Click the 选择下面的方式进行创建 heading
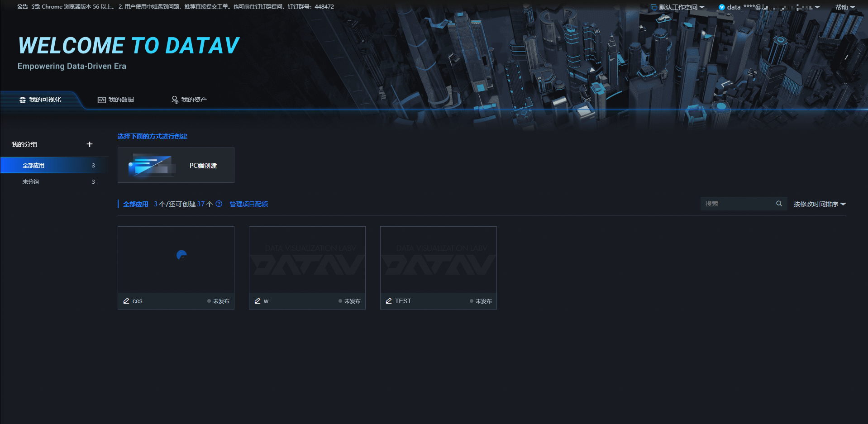This screenshot has width=868, height=424. tap(153, 136)
